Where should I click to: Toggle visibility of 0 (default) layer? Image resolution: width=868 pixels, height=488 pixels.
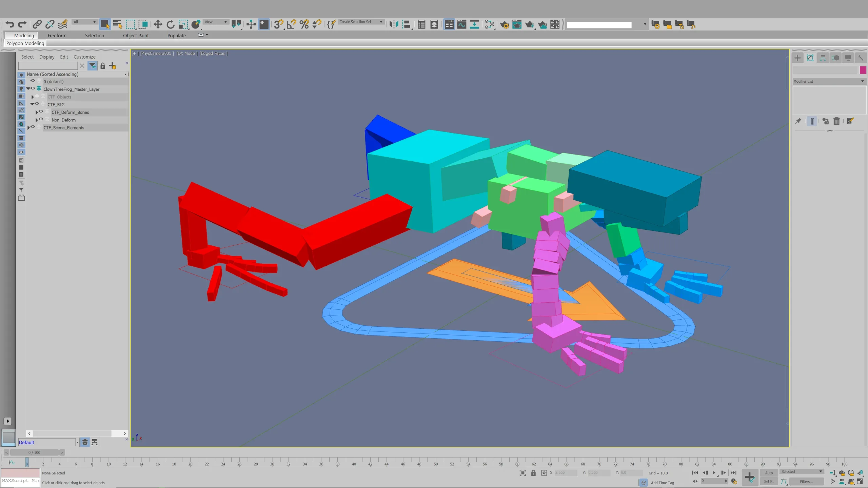(x=33, y=81)
